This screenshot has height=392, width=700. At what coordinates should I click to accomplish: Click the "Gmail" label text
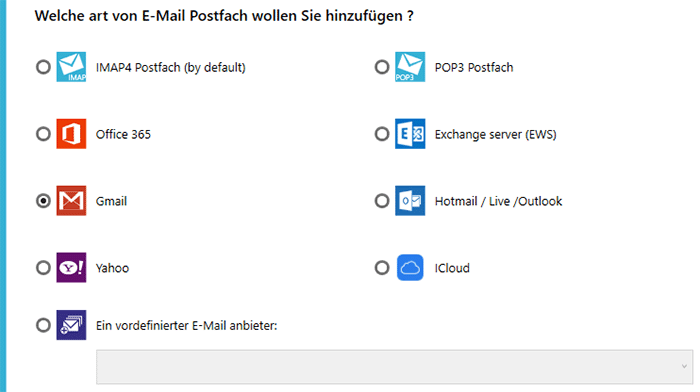point(111,201)
